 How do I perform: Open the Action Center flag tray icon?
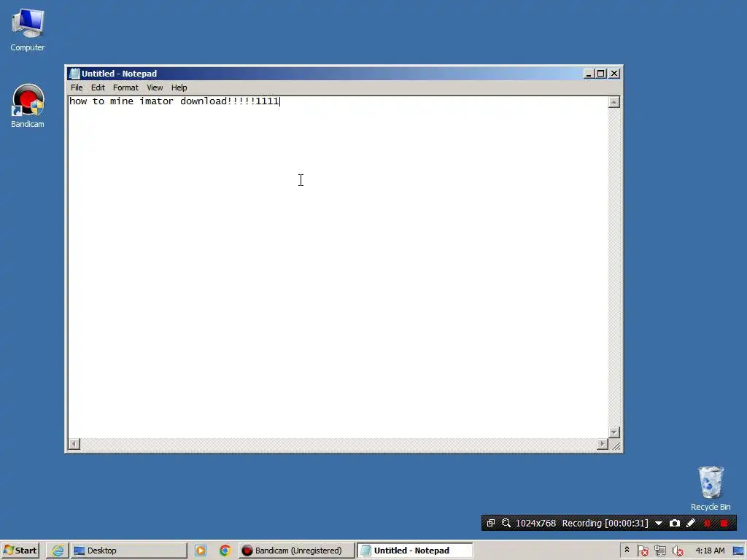point(642,551)
